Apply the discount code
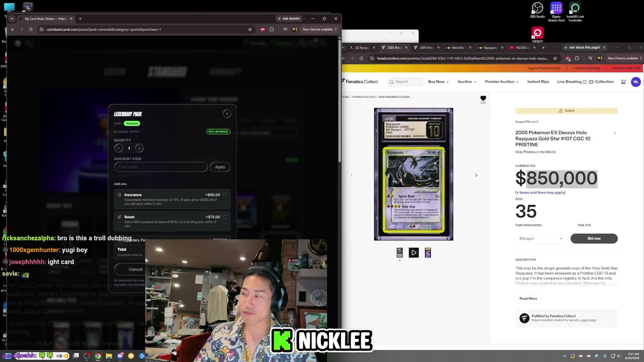 [220, 167]
